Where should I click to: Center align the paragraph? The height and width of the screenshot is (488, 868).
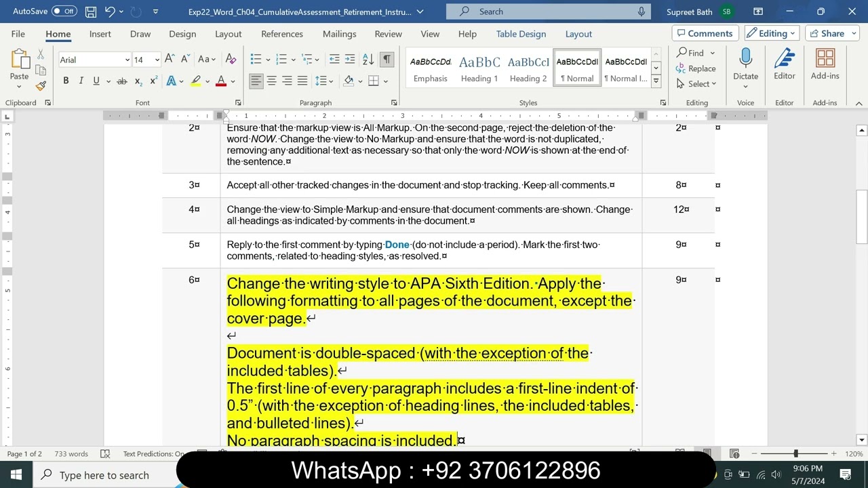tap(271, 81)
